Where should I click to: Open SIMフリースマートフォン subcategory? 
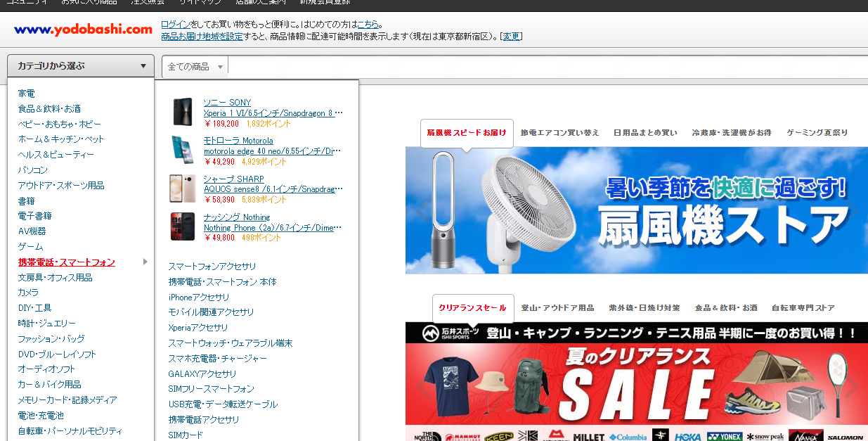(x=212, y=389)
